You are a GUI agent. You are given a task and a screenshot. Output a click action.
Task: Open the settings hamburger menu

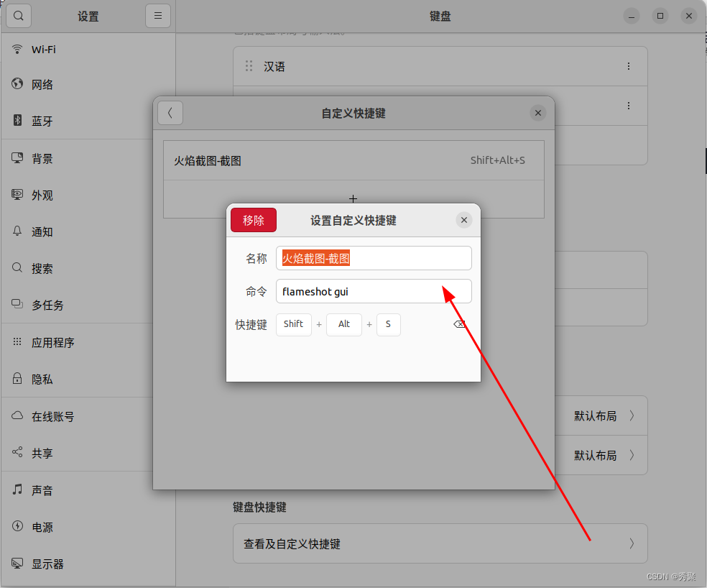coord(158,16)
